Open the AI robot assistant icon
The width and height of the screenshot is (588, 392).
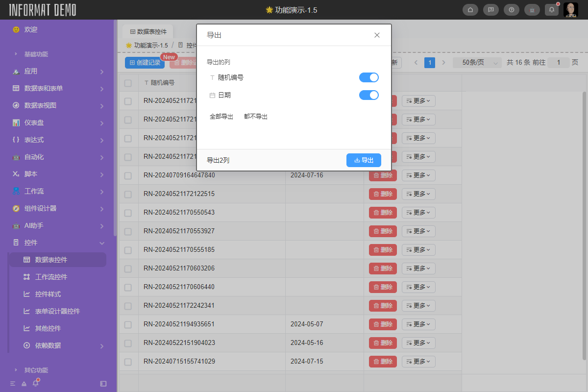click(x=532, y=9)
